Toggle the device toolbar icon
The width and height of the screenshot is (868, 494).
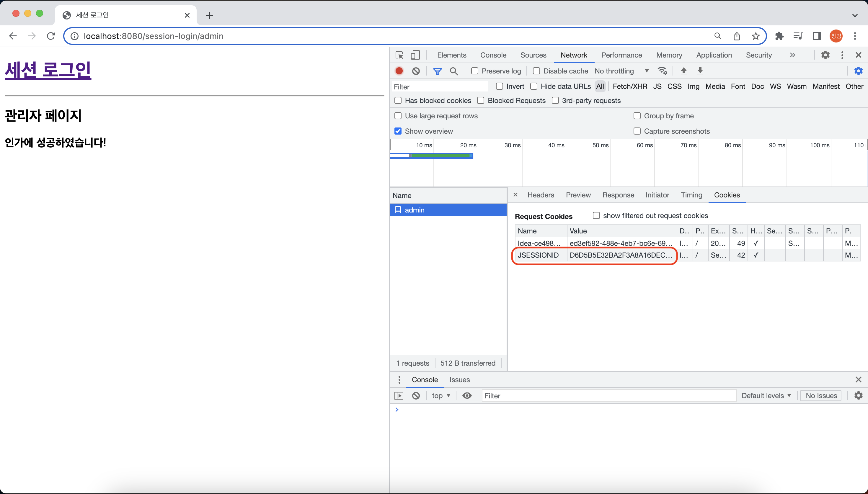coord(415,55)
